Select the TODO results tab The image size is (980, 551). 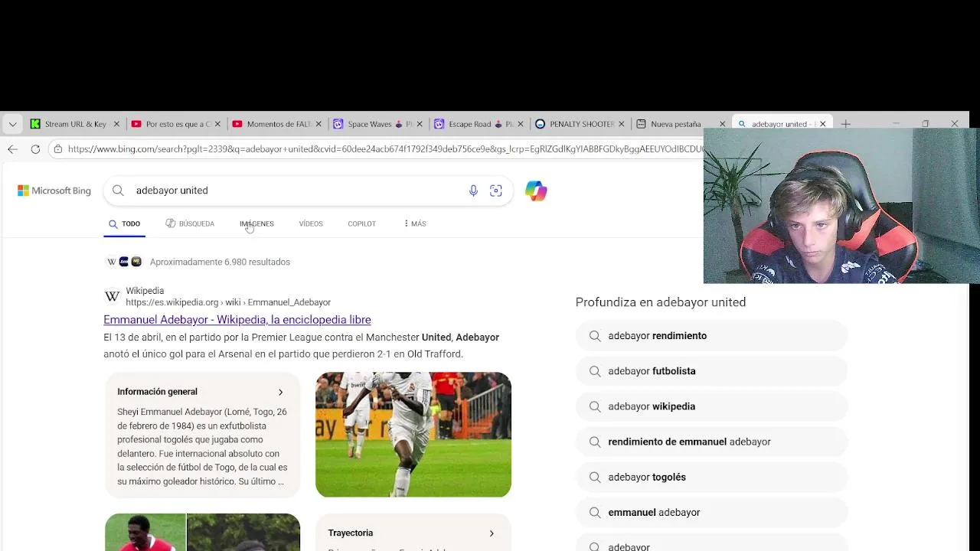point(124,223)
